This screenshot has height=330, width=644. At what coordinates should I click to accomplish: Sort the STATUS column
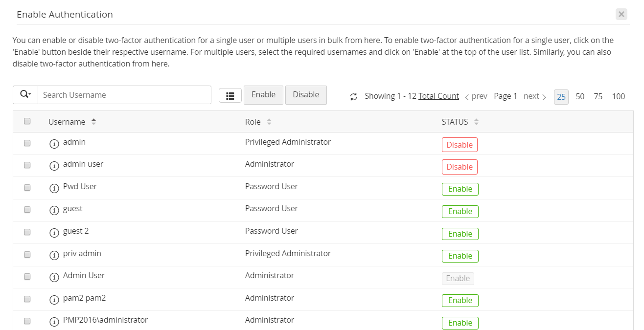tap(476, 122)
